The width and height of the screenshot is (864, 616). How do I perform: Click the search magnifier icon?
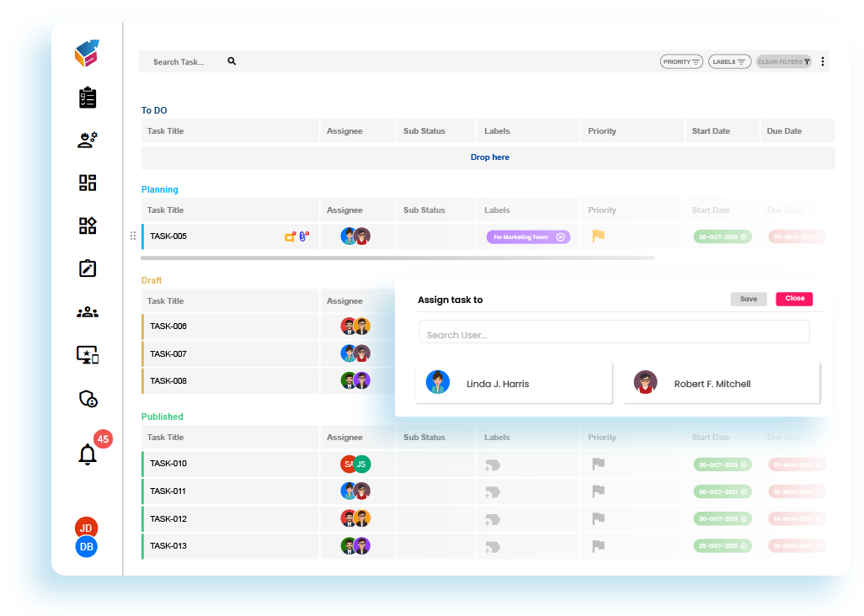coord(232,61)
